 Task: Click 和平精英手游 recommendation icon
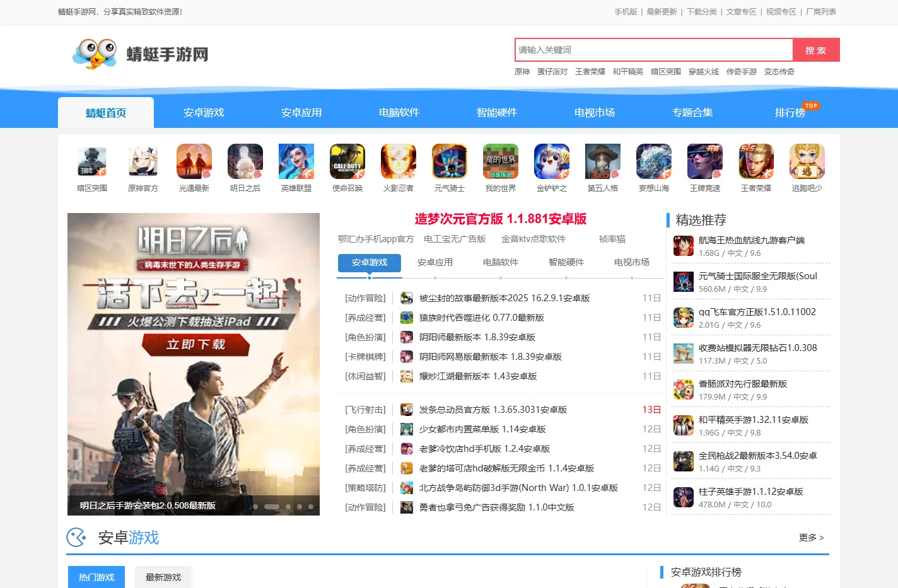tap(684, 425)
